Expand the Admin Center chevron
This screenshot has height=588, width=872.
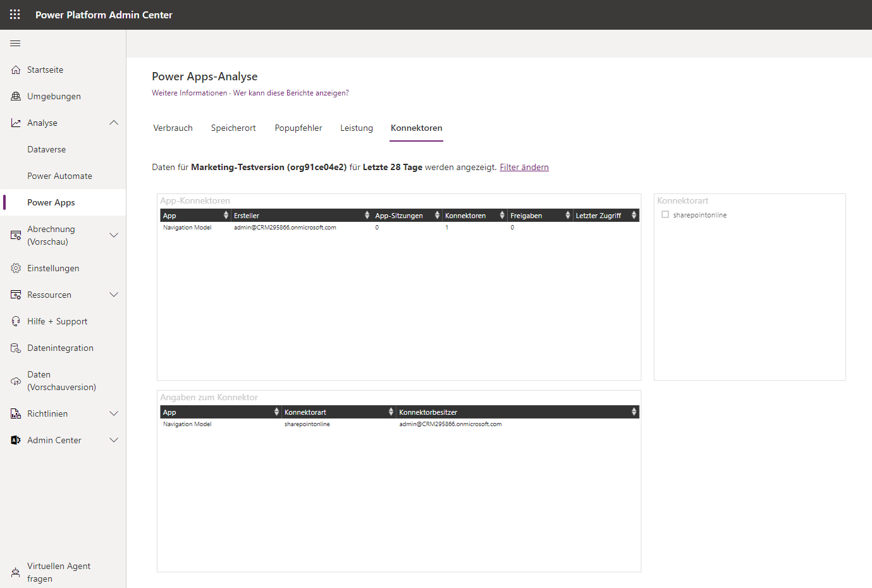point(114,441)
